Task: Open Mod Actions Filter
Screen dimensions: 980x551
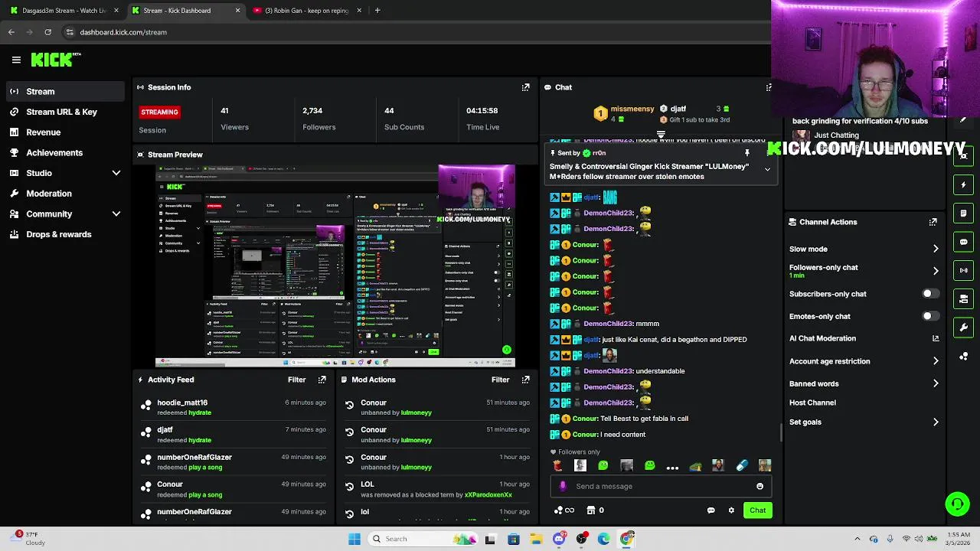Action: pyautogui.click(x=500, y=380)
